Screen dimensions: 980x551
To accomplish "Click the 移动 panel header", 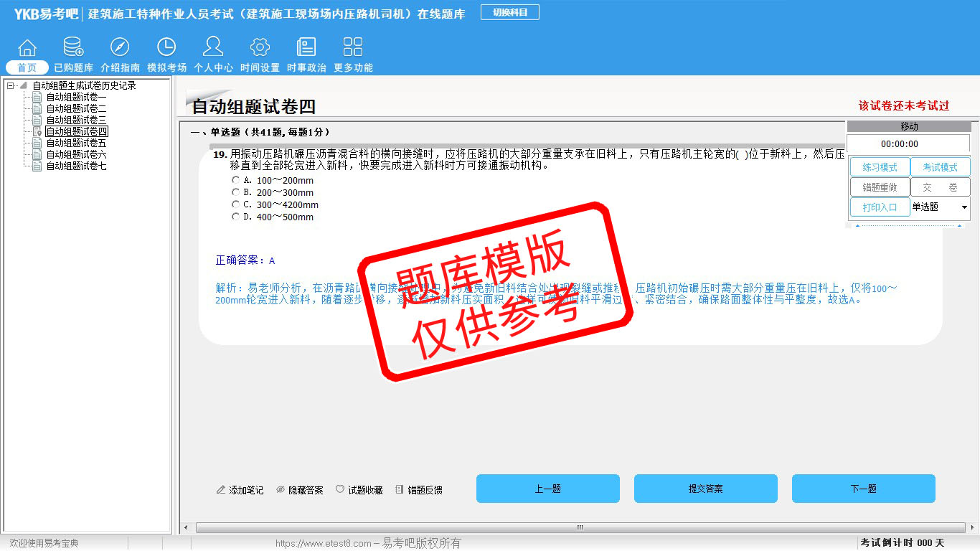I will 909,126.
